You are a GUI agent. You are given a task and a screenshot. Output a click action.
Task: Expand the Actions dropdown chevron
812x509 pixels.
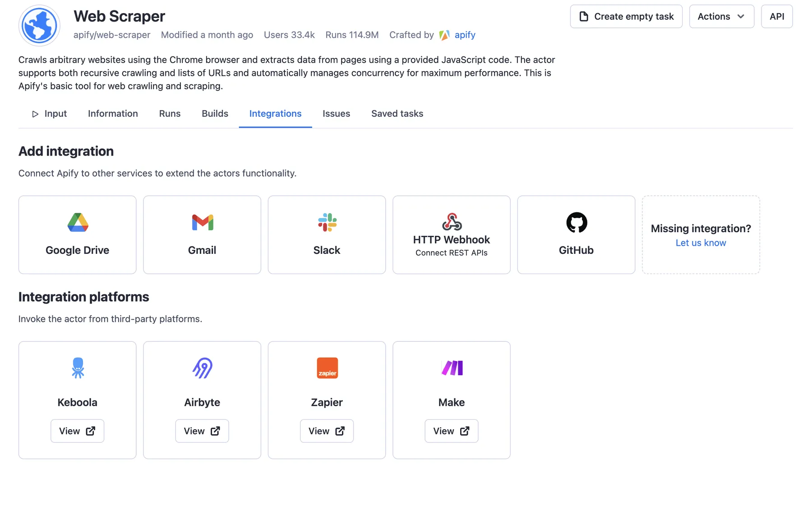(x=741, y=17)
